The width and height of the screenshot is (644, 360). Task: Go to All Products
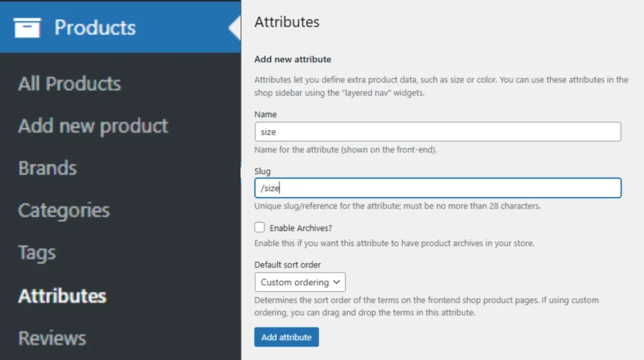click(x=69, y=84)
